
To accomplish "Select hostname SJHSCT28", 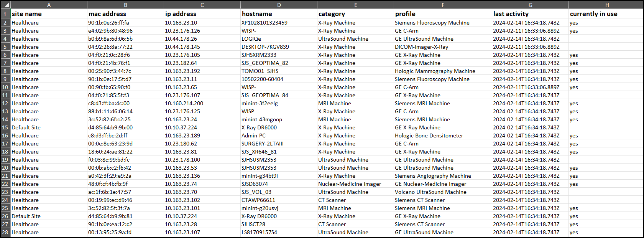I will pos(279,224).
